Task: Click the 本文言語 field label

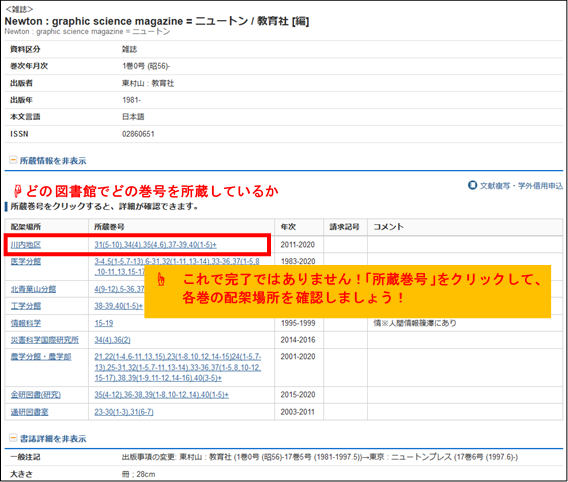Action: [x=25, y=117]
